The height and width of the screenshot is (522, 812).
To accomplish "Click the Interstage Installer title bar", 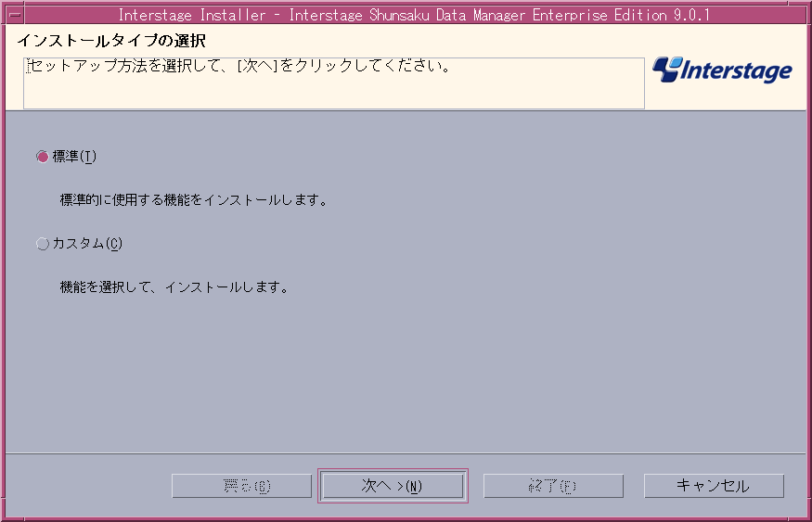I will 414,15.
